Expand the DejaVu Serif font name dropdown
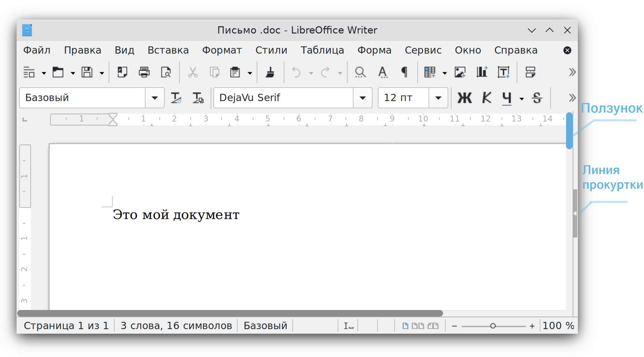Screen dimensions: 644x357 click(363, 98)
